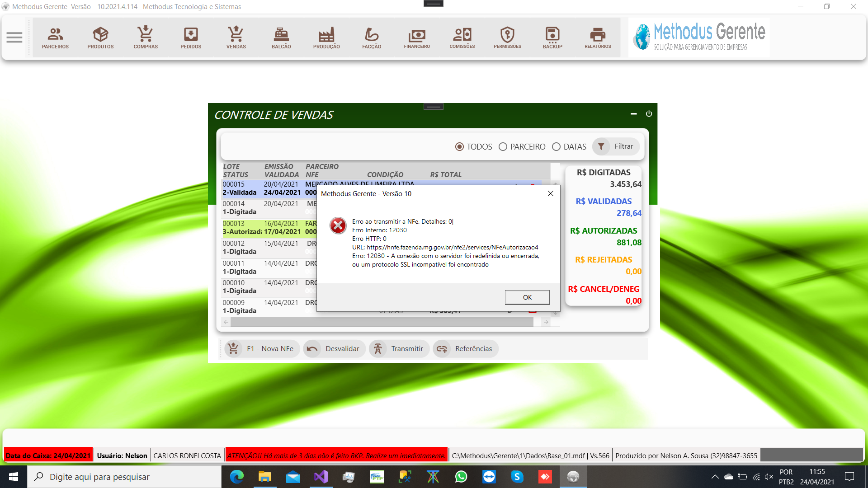This screenshot has height=488, width=868.
Task: Minimize the Controle de Vendas panel
Action: pyautogui.click(x=633, y=114)
